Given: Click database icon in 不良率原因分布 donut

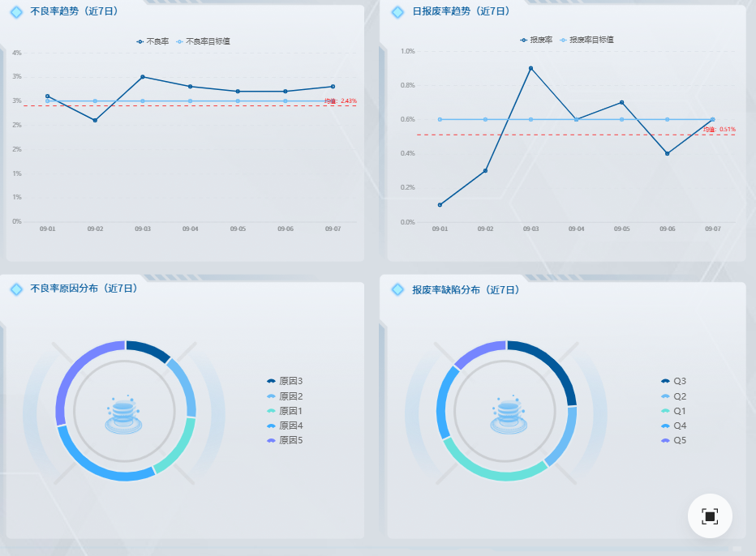Looking at the screenshot, I should (x=123, y=415).
